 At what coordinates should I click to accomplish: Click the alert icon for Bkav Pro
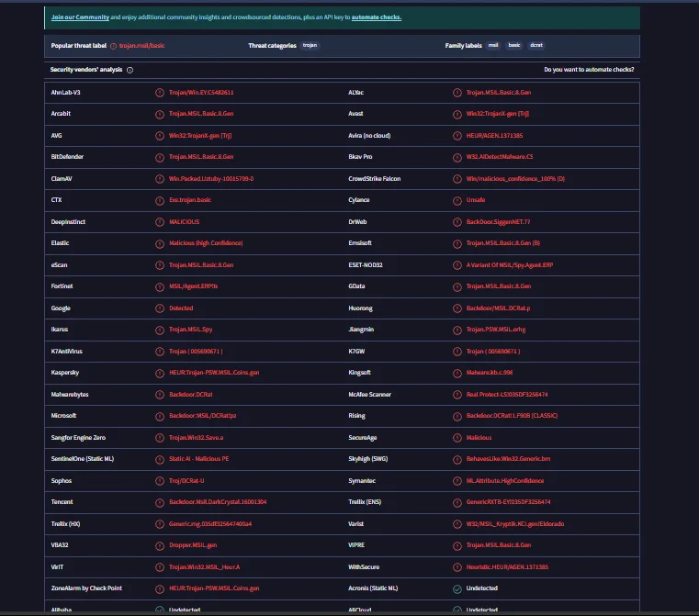pos(457,157)
